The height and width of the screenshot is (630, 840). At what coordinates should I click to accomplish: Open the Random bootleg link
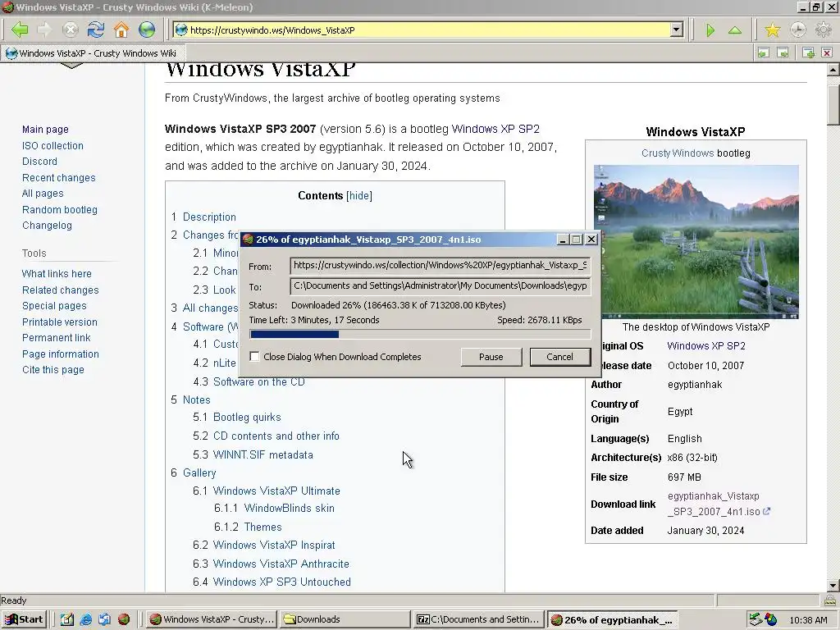[60, 209]
